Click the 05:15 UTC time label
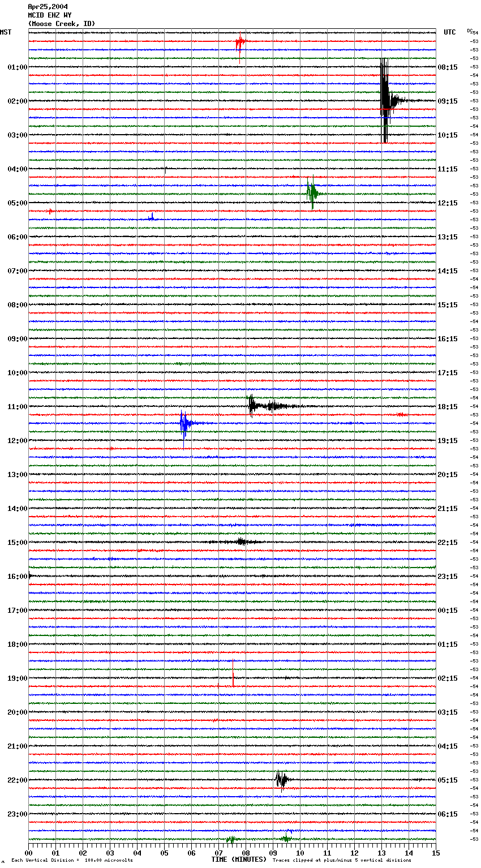 click(448, 780)
